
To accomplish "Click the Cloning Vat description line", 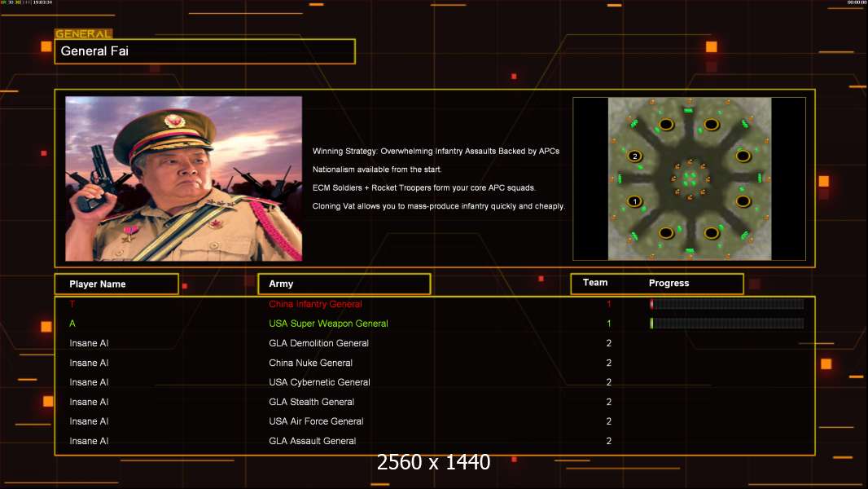I will click(x=439, y=206).
